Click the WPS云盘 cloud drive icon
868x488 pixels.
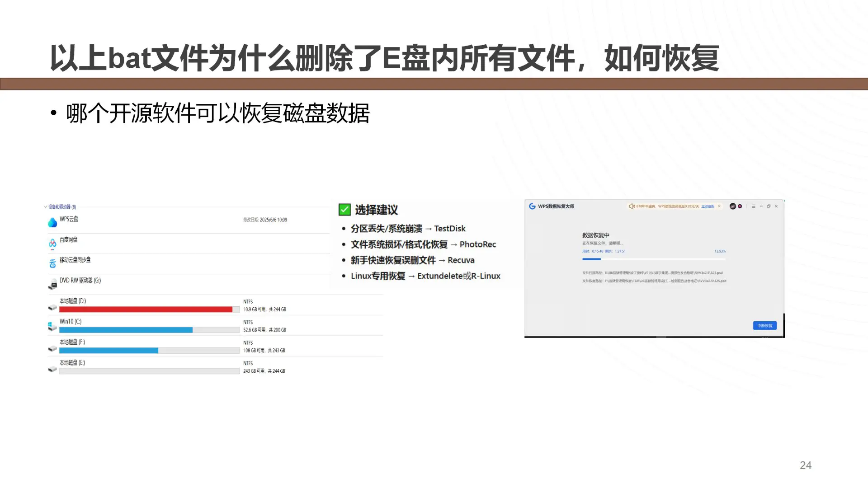click(52, 222)
